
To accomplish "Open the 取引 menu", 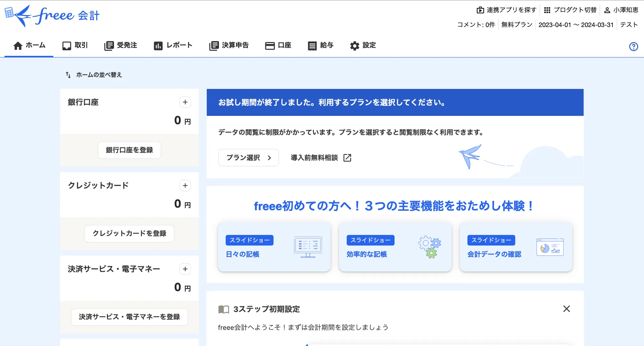I will coord(75,46).
